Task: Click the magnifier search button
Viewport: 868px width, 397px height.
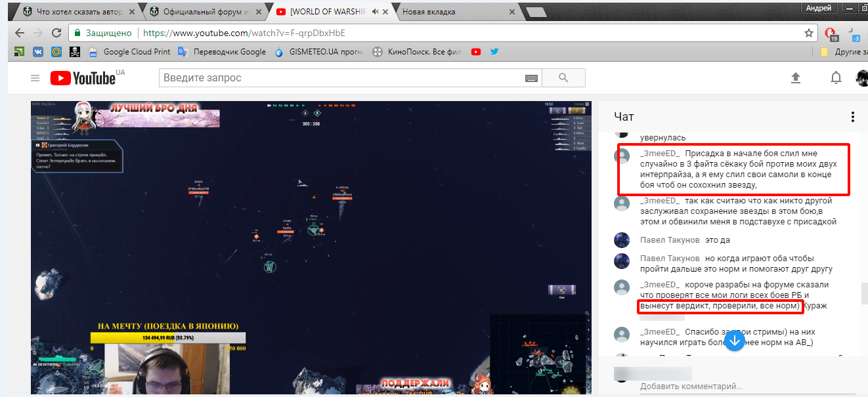Action: click(563, 78)
